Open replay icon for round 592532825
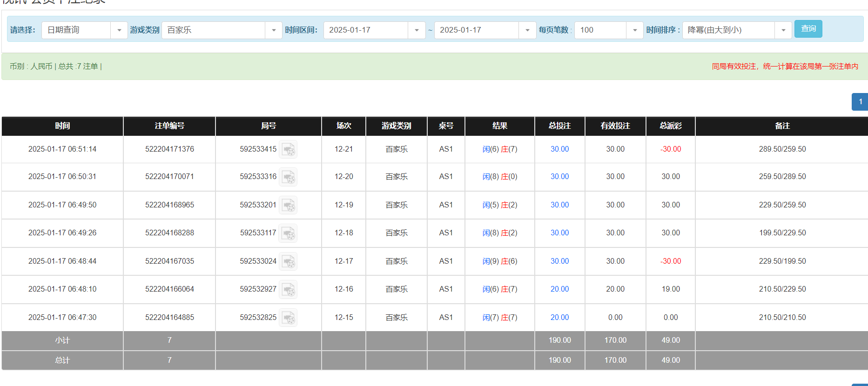 click(288, 318)
